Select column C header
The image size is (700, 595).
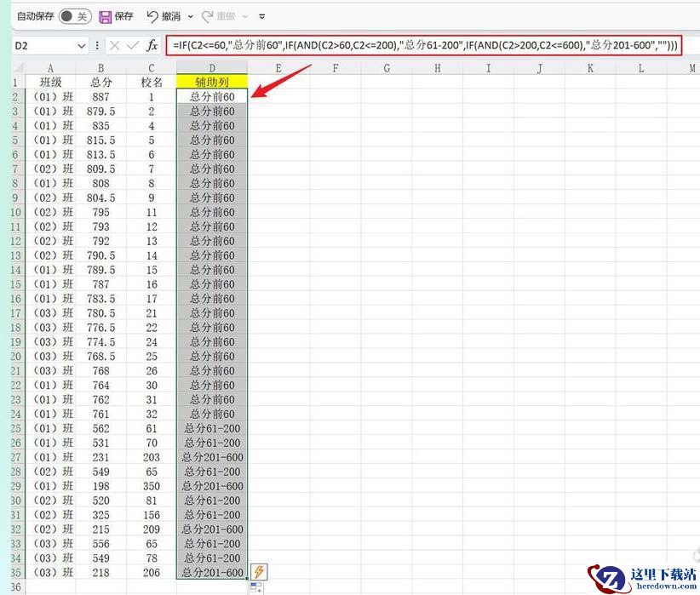[x=152, y=68]
